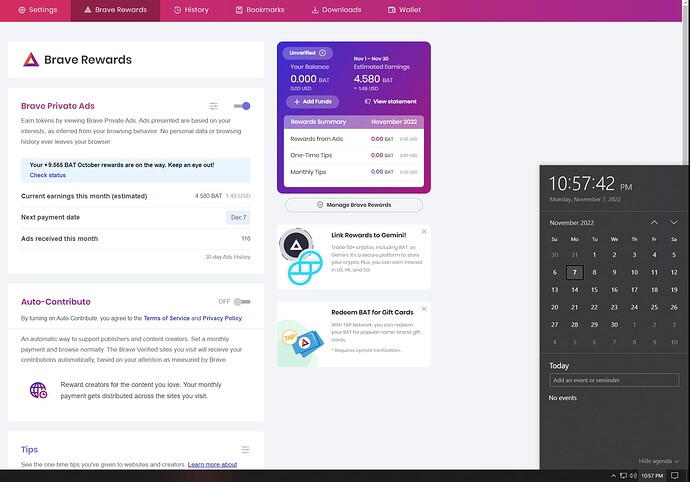The image size is (690, 482).
Task: Click Rewards from Ads row
Action: [x=354, y=139]
